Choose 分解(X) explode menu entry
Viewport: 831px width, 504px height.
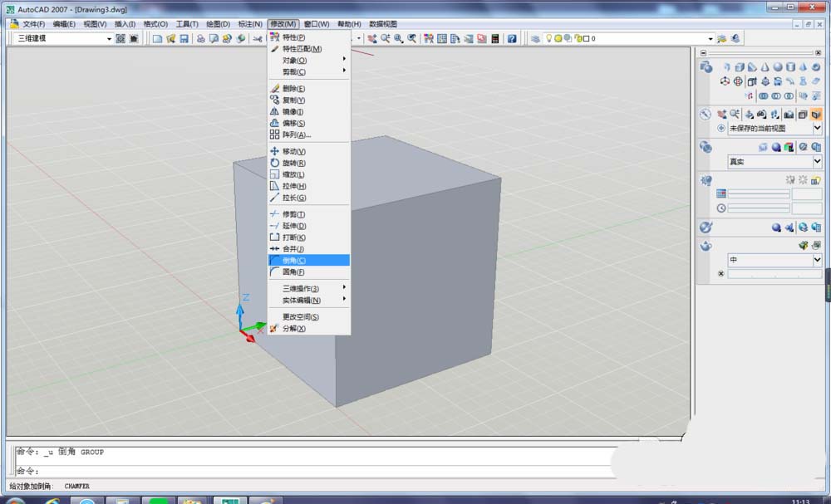[309, 329]
